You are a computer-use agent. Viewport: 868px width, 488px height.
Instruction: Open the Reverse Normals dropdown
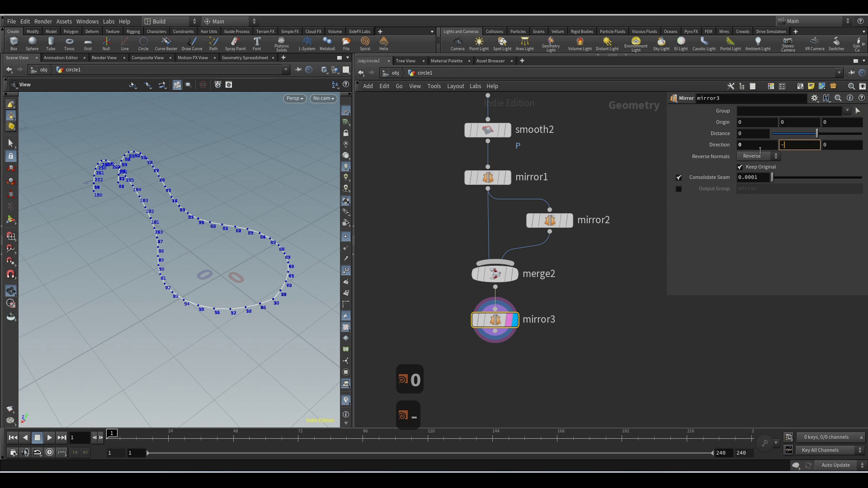click(x=758, y=156)
